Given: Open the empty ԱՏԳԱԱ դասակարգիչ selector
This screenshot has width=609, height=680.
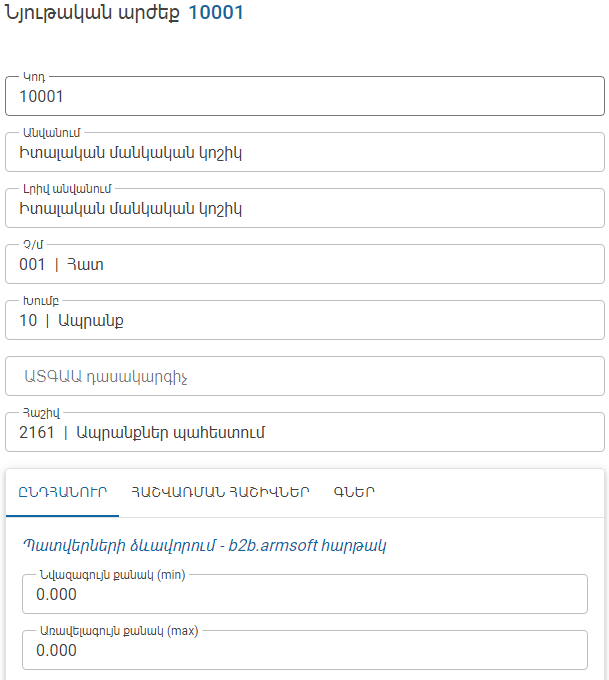Looking at the screenshot, I should (304, 376).
